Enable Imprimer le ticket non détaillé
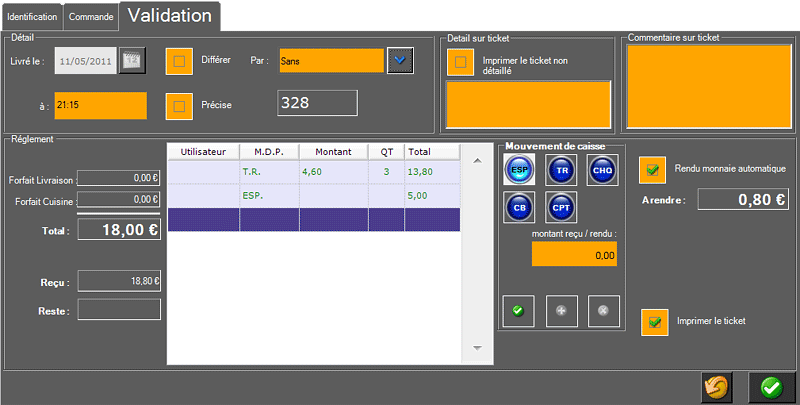Screen dimensions: 800x405 (460, 62)
